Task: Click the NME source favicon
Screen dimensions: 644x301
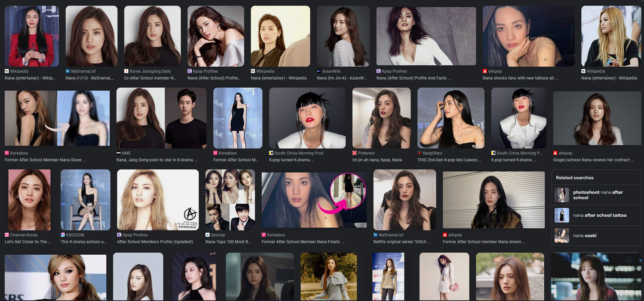Action: pyautogui.click(x=119, y=153)
